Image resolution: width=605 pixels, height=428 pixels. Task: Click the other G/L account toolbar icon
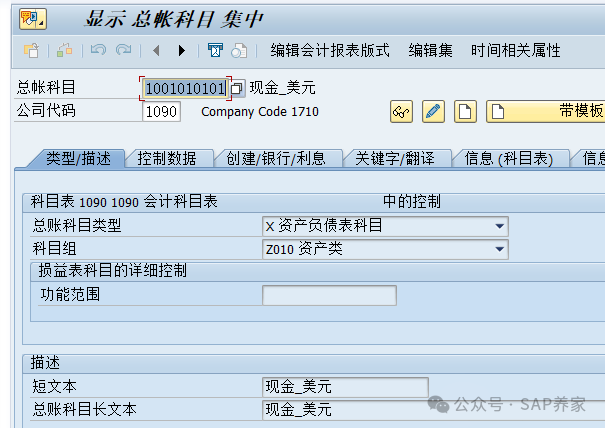click(32, 51)
